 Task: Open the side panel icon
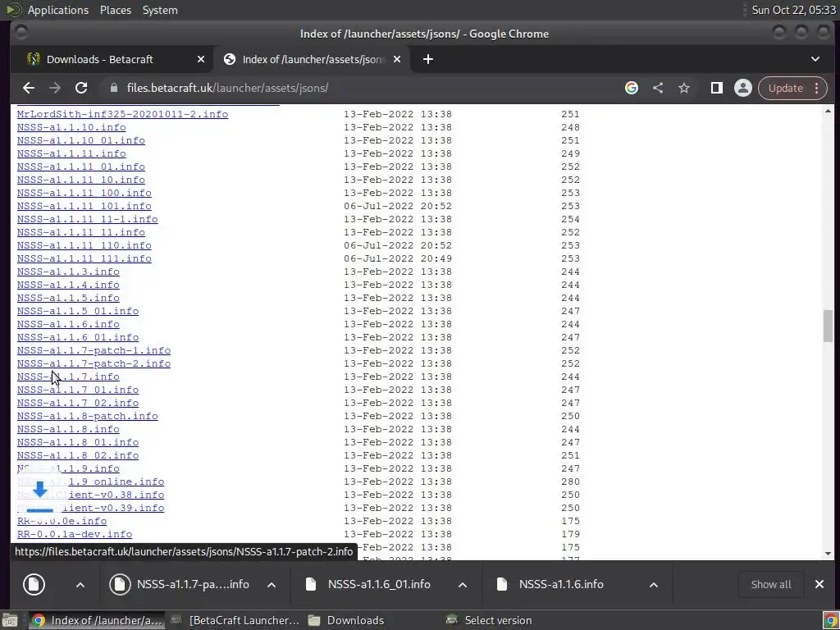(717, 88)
